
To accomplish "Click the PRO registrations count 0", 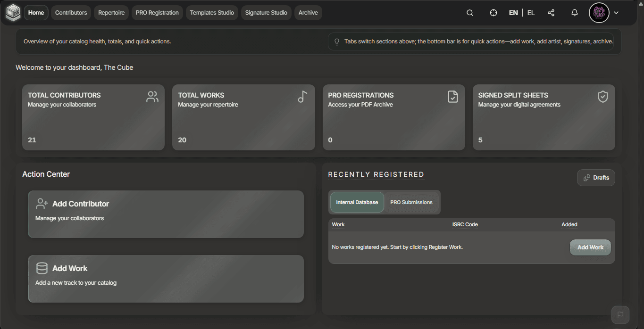I will coord(330,140).
